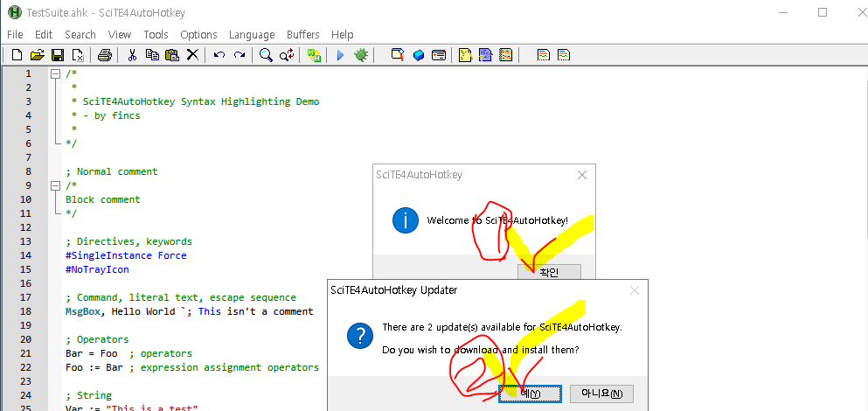The image size is (868, 411).
Task: Open the View menu
Action: [120, 34]
